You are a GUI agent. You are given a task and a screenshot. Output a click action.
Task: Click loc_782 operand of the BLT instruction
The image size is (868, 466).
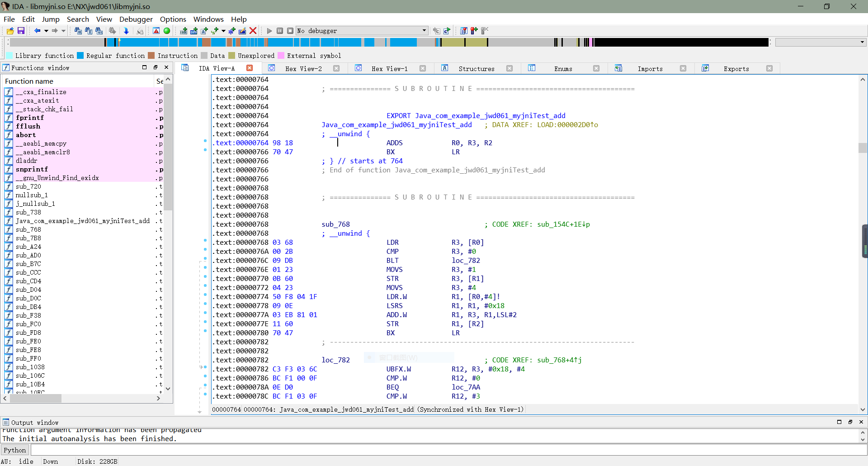coord(466,261)
